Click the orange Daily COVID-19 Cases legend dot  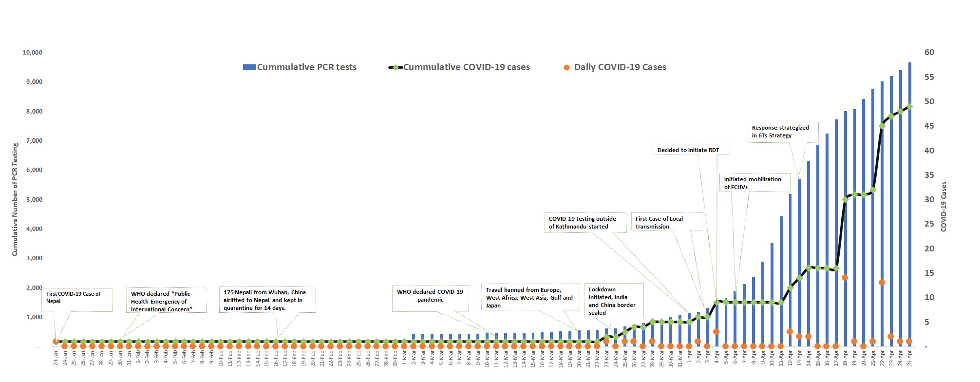point(566,68)
